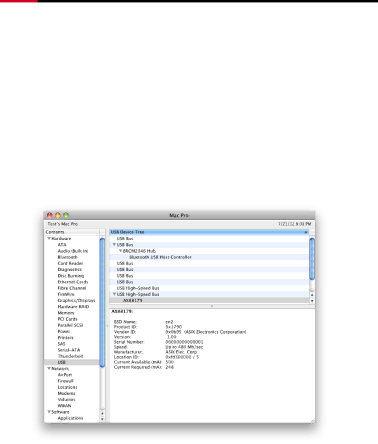
Task: Click the device tree blue scroll thumb
Action: (x=312, y=259)
